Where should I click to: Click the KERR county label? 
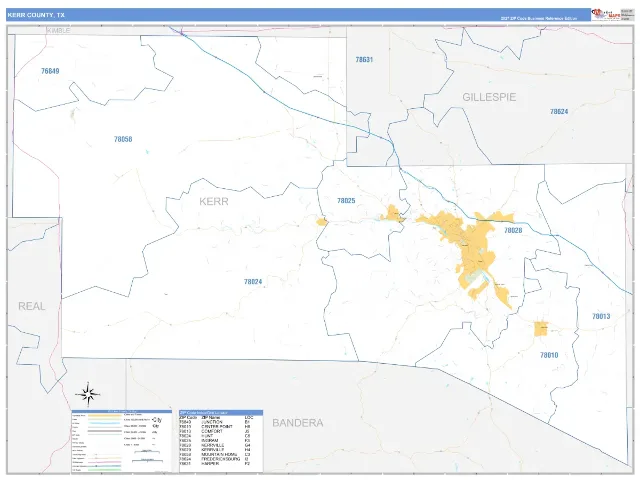[x=213, y=201]
